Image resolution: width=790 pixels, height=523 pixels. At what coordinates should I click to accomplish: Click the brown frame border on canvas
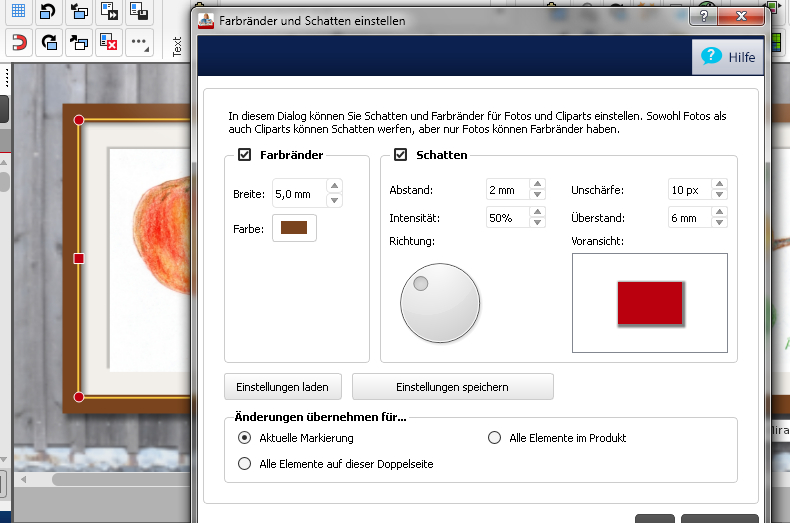(71, 258)
